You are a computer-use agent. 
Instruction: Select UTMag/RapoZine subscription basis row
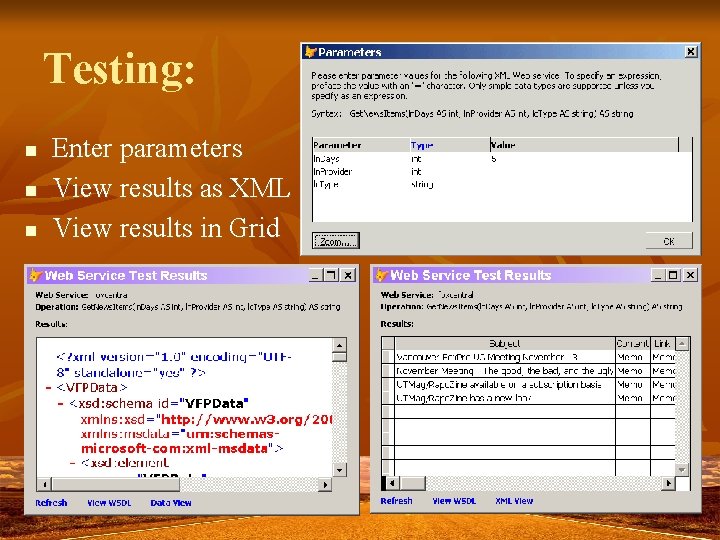point(505,384)
